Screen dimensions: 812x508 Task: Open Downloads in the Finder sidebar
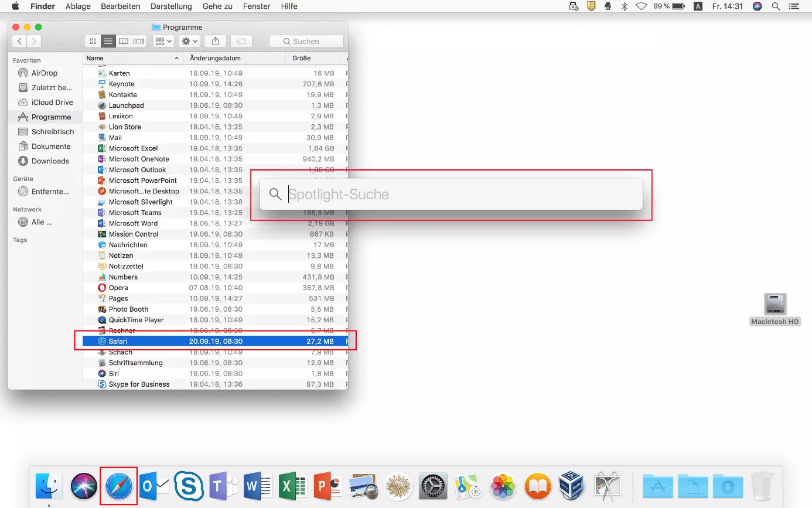pyautogui.click(x=45, y=161)
